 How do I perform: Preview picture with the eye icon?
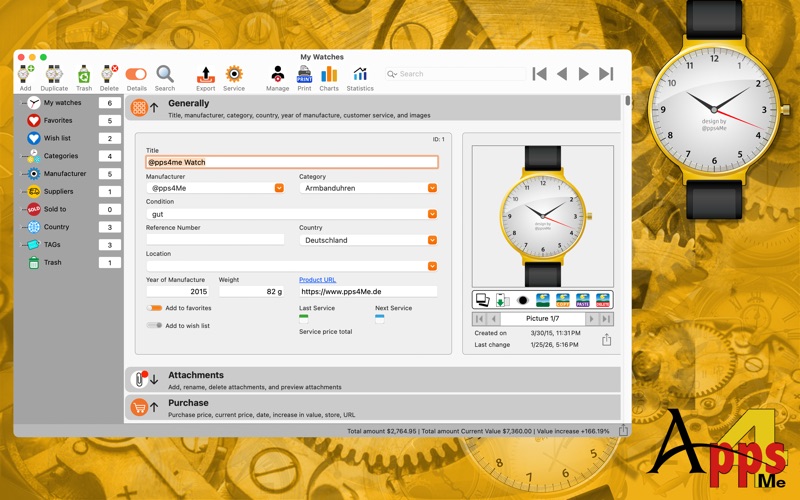[522, 300]
